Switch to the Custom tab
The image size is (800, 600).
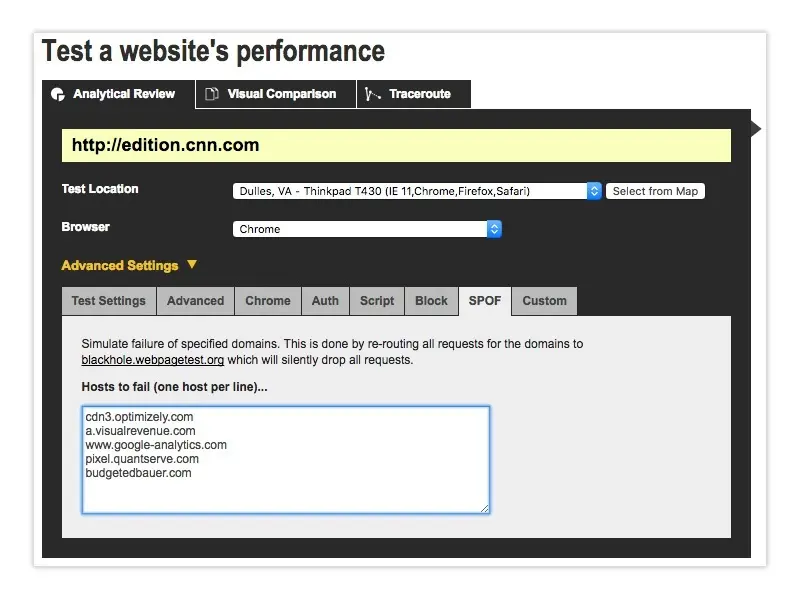coord(544,300)
